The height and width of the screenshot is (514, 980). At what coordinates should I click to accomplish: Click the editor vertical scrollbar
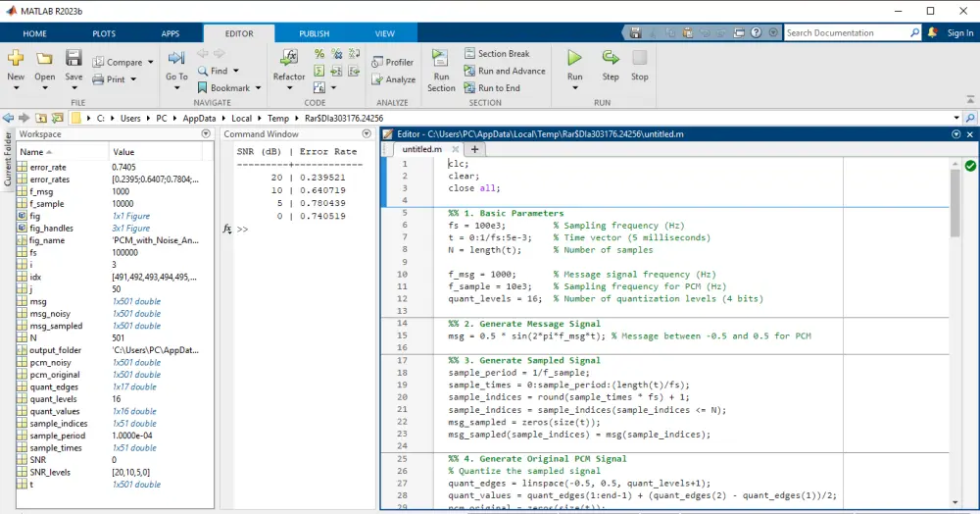tap(955, 203)
